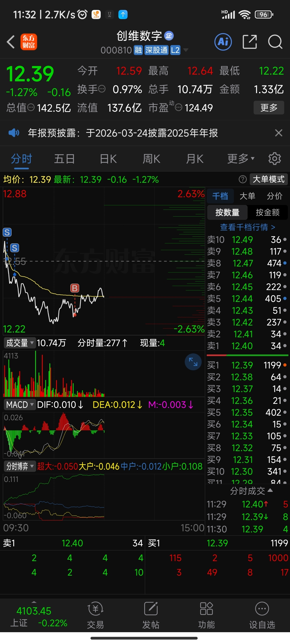Tap the share export icon
The image size is (290, 644).
click(x=250, y=42)
